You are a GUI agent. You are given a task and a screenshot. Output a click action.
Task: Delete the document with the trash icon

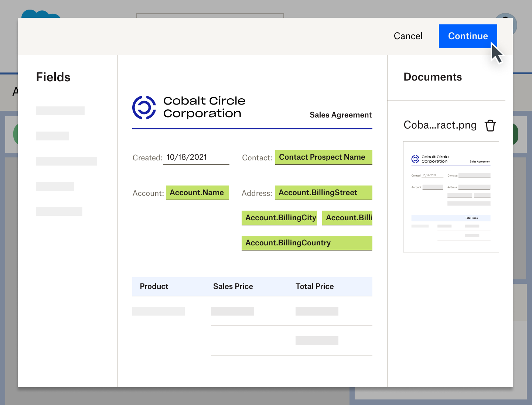[x=490, y=126]
